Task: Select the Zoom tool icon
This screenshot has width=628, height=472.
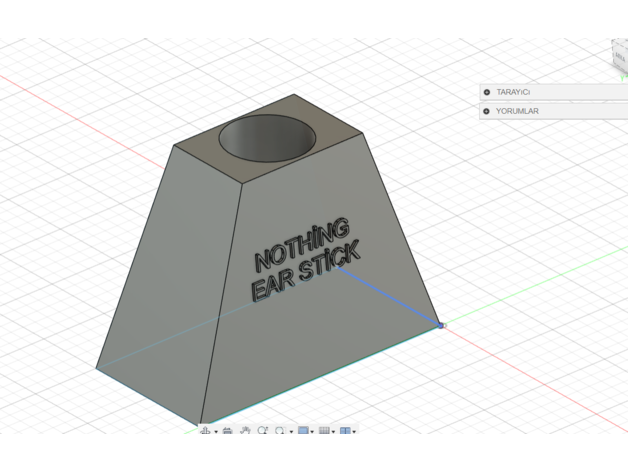Action: (263, 431)
